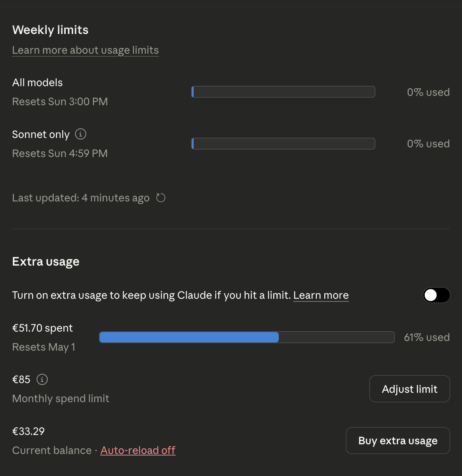Viewport: 462px width, 476px height.
Task: Select the Weekly limits heading
Action: (x=50, y=30)
